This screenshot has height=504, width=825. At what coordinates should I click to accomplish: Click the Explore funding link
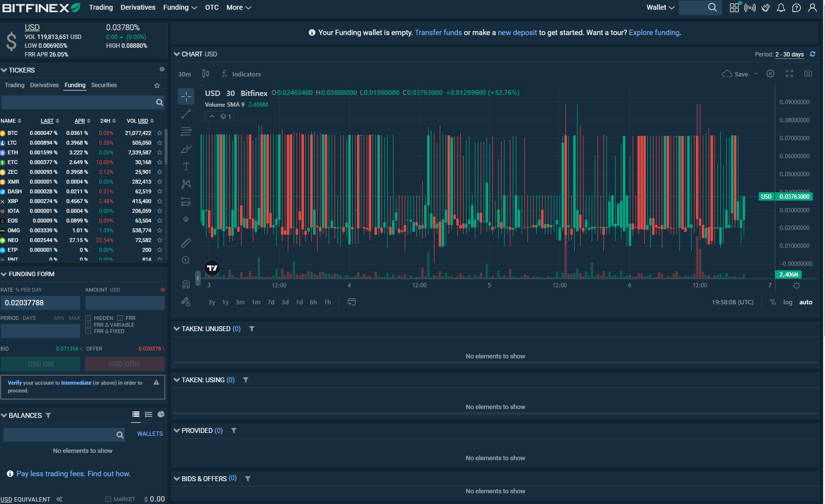pos(654,33)
